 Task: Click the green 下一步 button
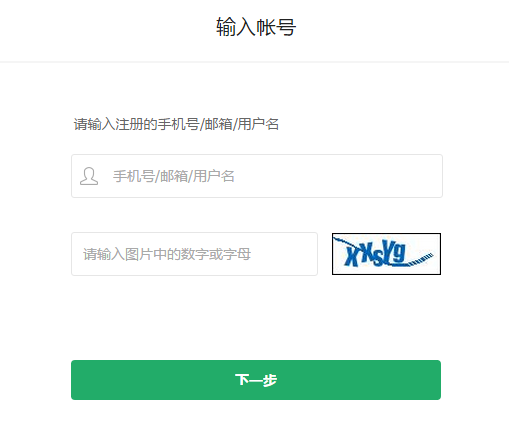pos(256,380)
